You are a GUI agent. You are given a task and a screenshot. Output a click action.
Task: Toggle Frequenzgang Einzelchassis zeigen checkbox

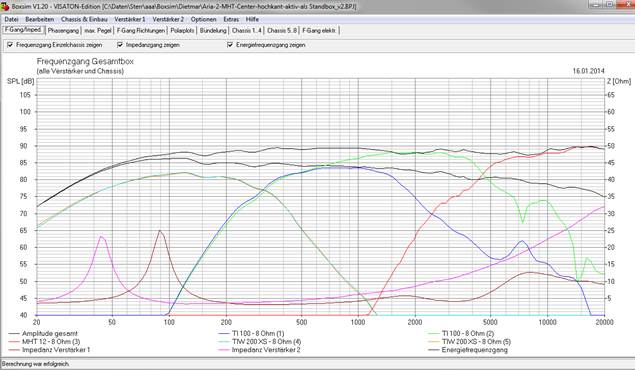pos(10,45)
